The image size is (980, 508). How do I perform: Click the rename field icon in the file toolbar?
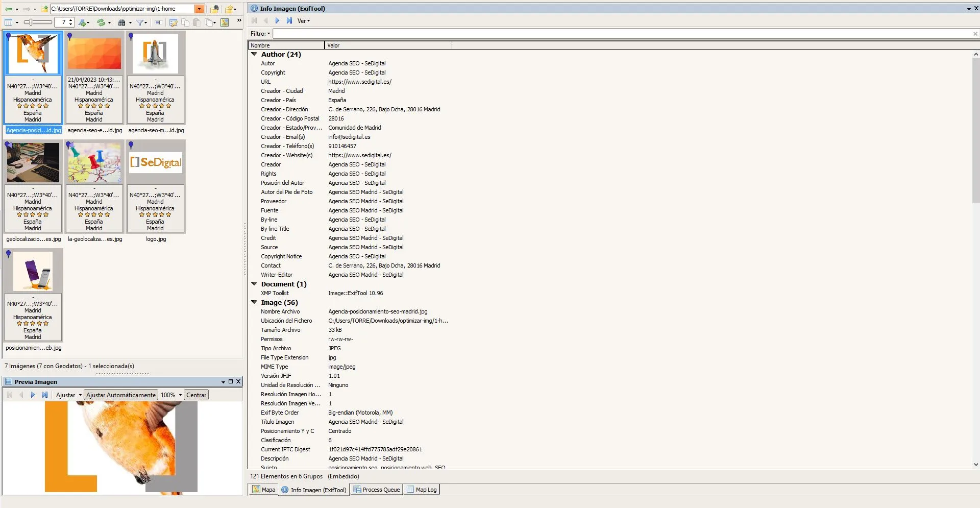coord(158,22)
